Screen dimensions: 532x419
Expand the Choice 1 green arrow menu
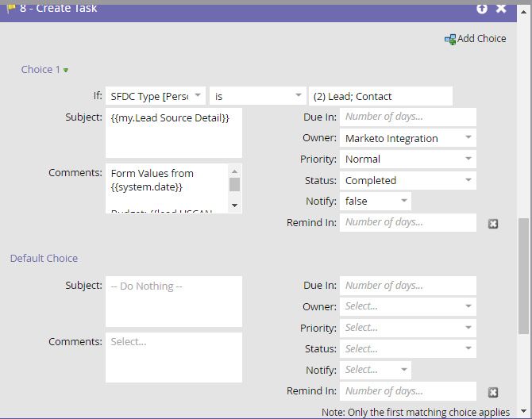pos(66,71)
